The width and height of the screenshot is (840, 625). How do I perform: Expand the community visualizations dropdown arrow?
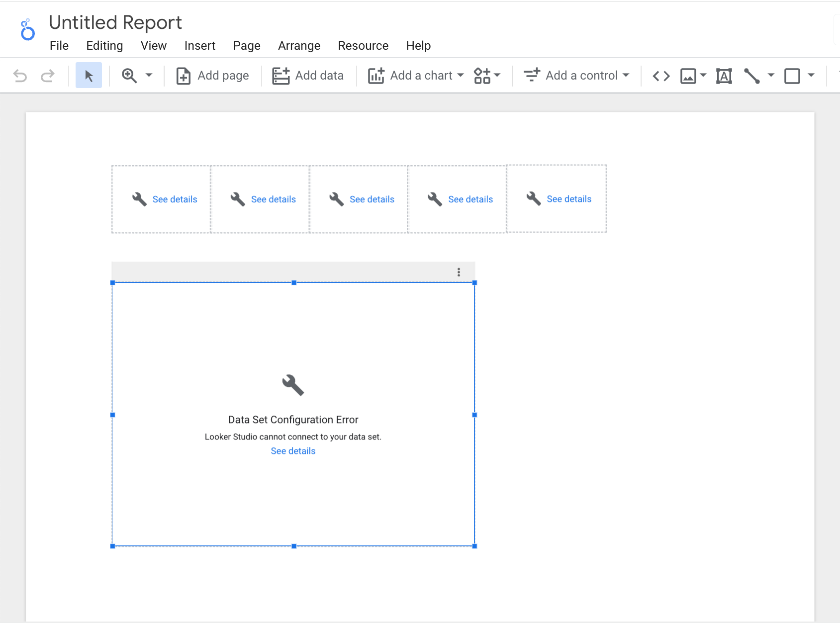coord(497,76)
